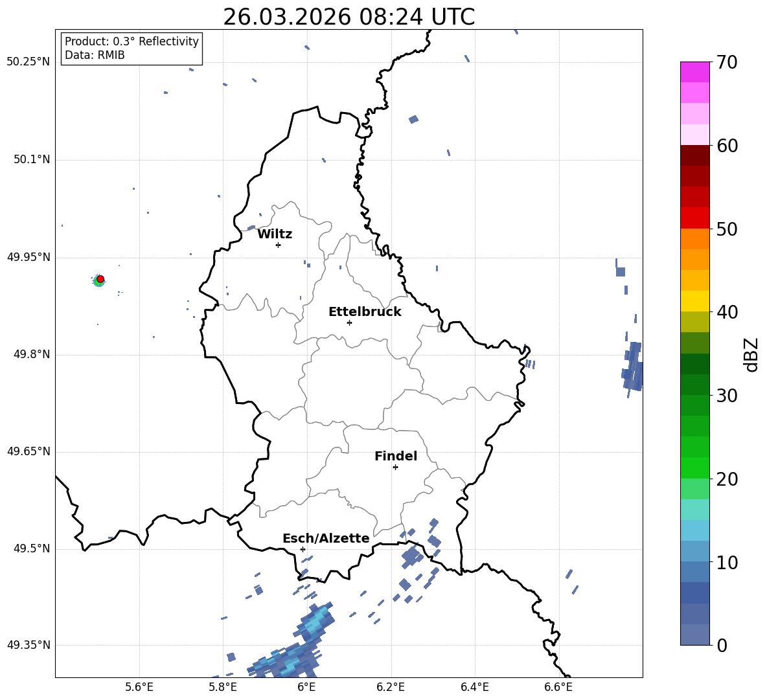Click the 6°E longitude label
This screenshot has width=767, height=700.
pyautogui.click(x=306, y=687)
